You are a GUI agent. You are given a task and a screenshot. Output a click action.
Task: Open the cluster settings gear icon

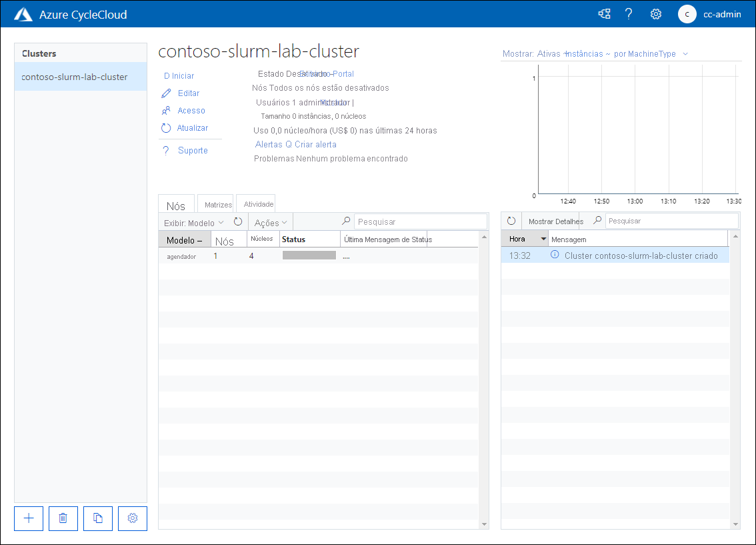pyautogui.click(x=132, y=518)
